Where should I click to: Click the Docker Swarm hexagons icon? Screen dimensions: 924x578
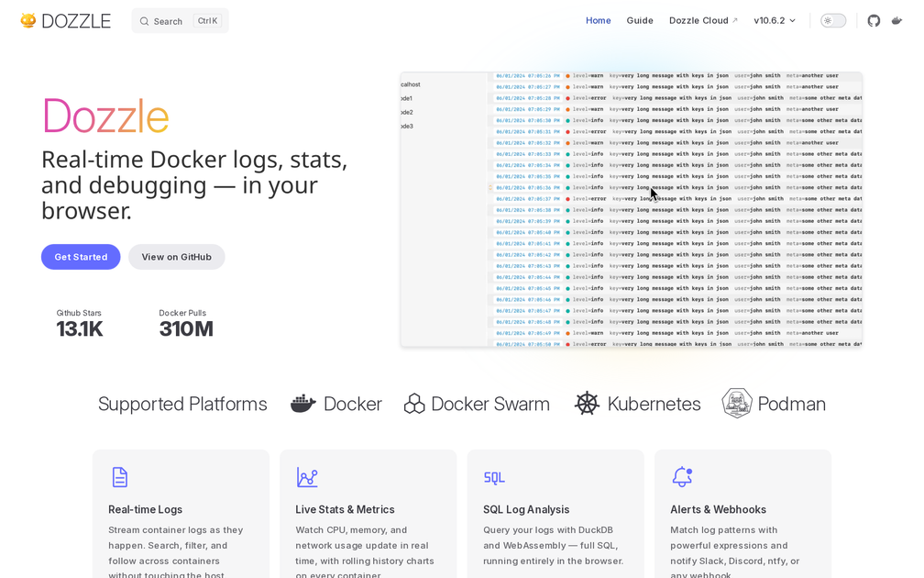coord(414,404)
